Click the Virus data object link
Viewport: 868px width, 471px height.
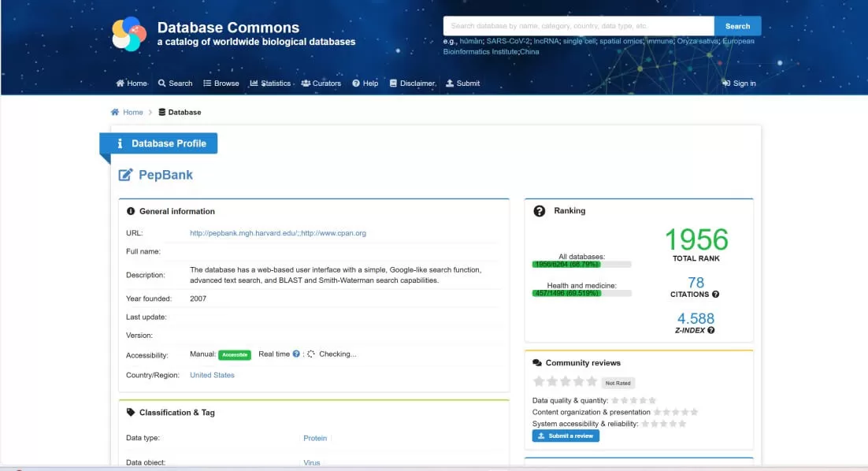pyautogui.click(x=312, y=462)
